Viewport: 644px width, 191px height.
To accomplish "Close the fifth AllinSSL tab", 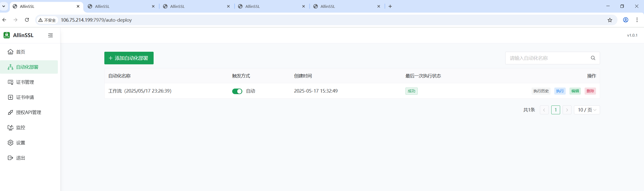I will [379, 6].
